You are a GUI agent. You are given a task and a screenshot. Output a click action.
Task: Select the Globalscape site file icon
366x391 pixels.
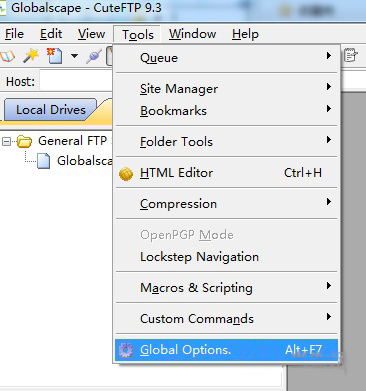[x=44, y=161]
